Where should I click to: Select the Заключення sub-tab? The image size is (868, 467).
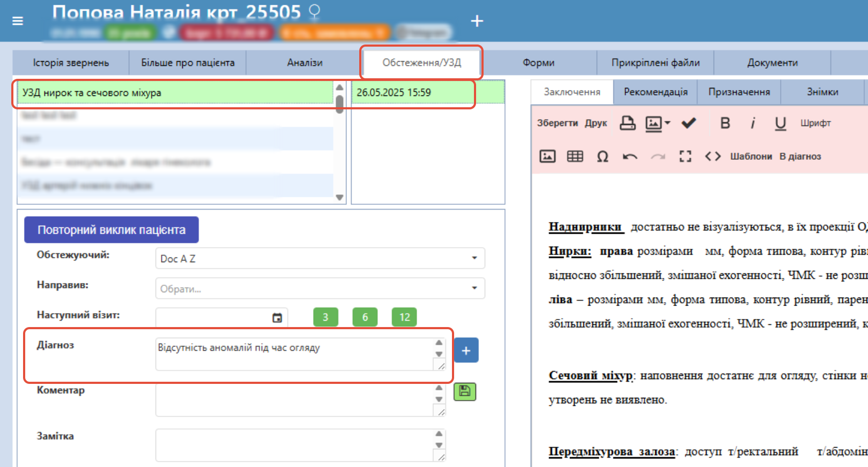[x=572, y=92]
